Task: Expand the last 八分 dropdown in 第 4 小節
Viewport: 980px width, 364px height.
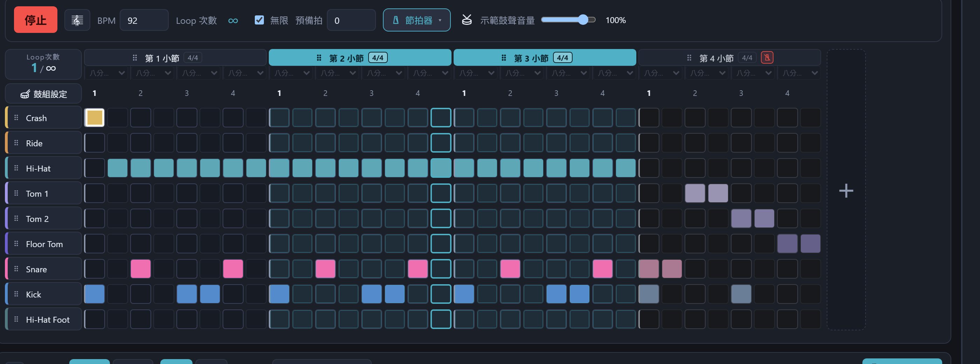Action: pyautogui.click(x=800, y=73)
